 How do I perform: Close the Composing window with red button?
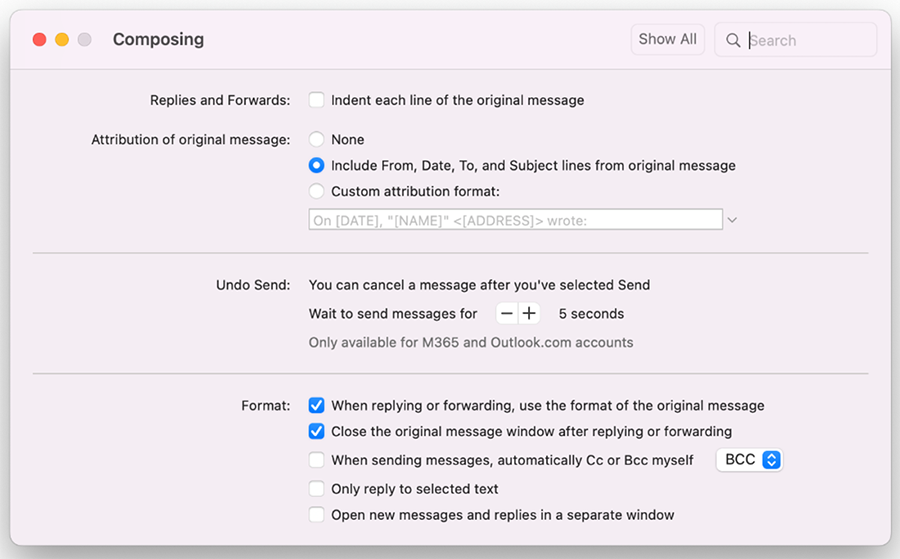(40, 40)
